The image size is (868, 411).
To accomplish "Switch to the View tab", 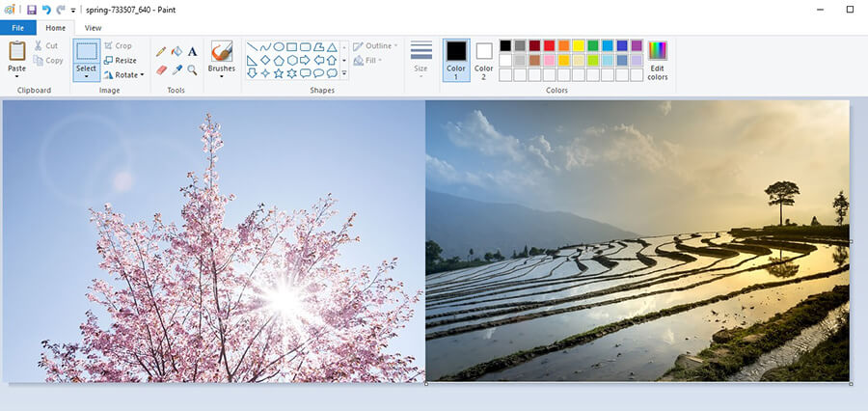I will click(93, 28).
